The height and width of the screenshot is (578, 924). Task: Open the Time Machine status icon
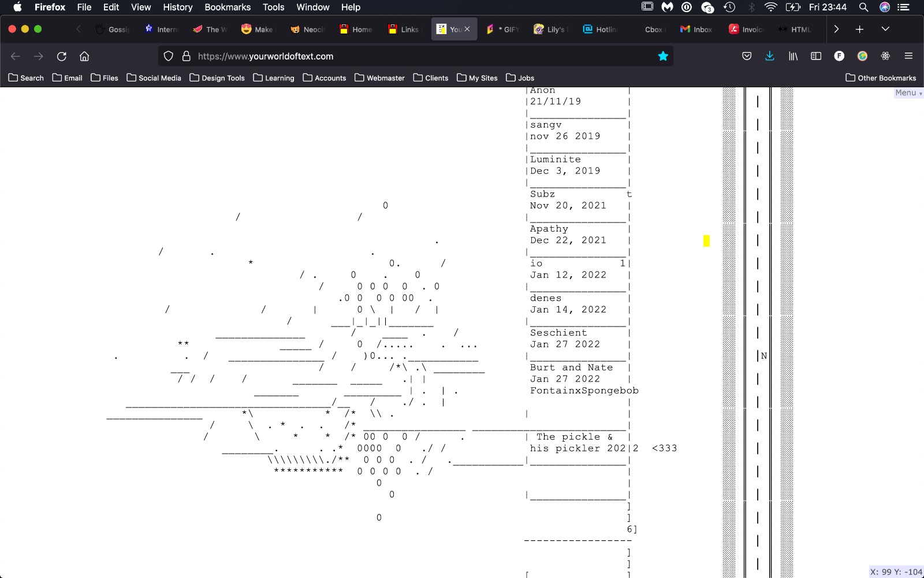click(x=729, y=7)
